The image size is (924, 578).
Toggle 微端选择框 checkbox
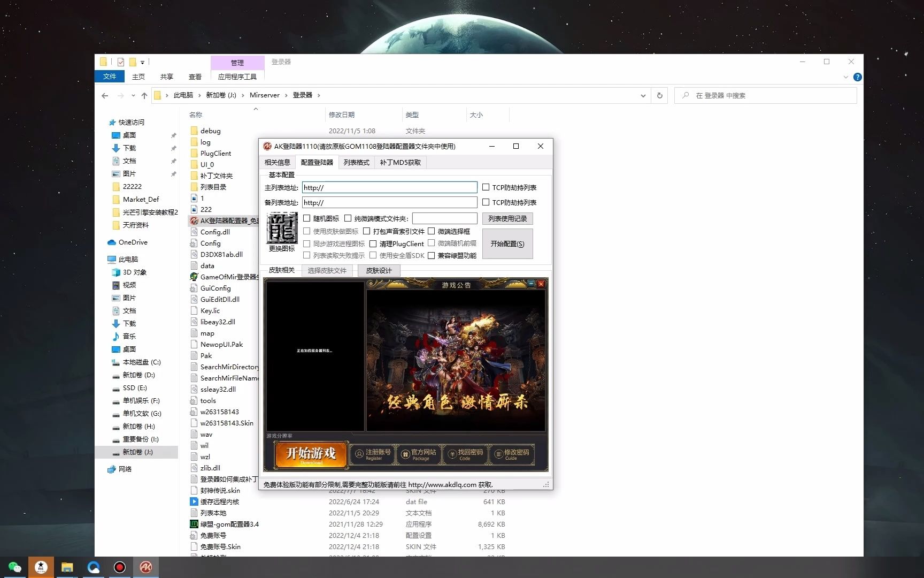(431, 231)
